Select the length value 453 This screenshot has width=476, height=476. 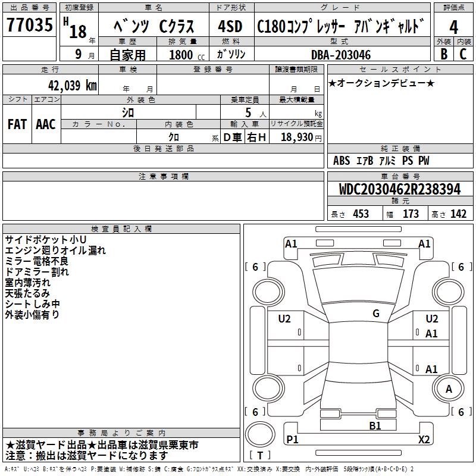click(x=361, y=214)
